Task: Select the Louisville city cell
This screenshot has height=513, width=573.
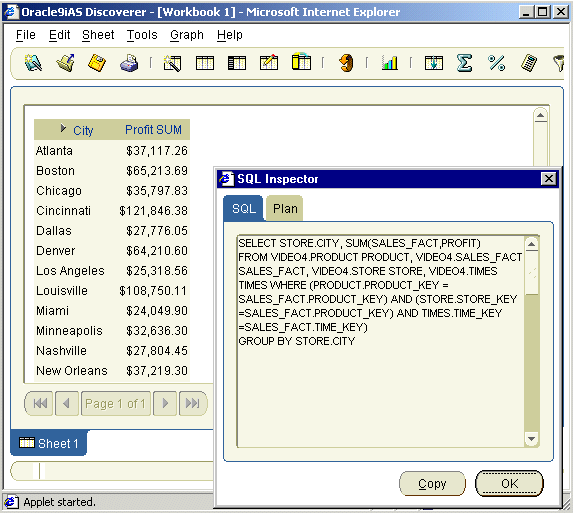Action: (62, 290)
